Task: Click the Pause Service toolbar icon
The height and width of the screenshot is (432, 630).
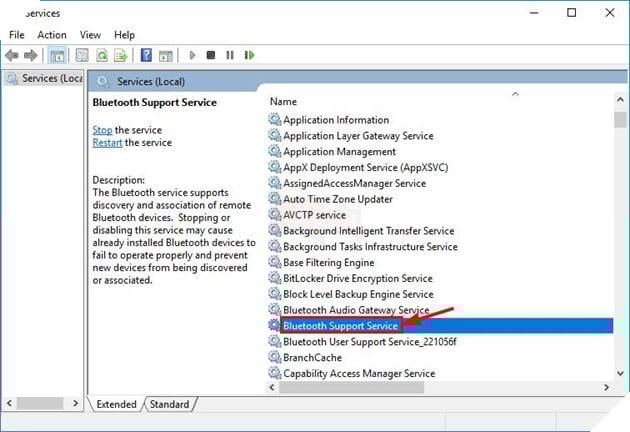Action: (229, 55)
